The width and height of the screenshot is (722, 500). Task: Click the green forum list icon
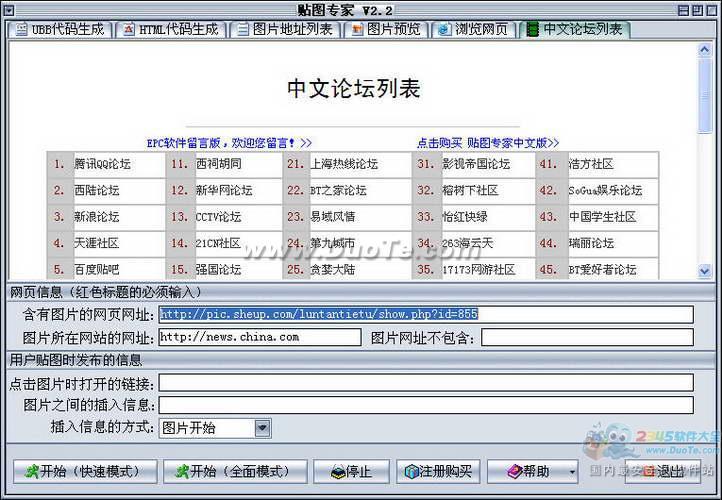[533, 30]
